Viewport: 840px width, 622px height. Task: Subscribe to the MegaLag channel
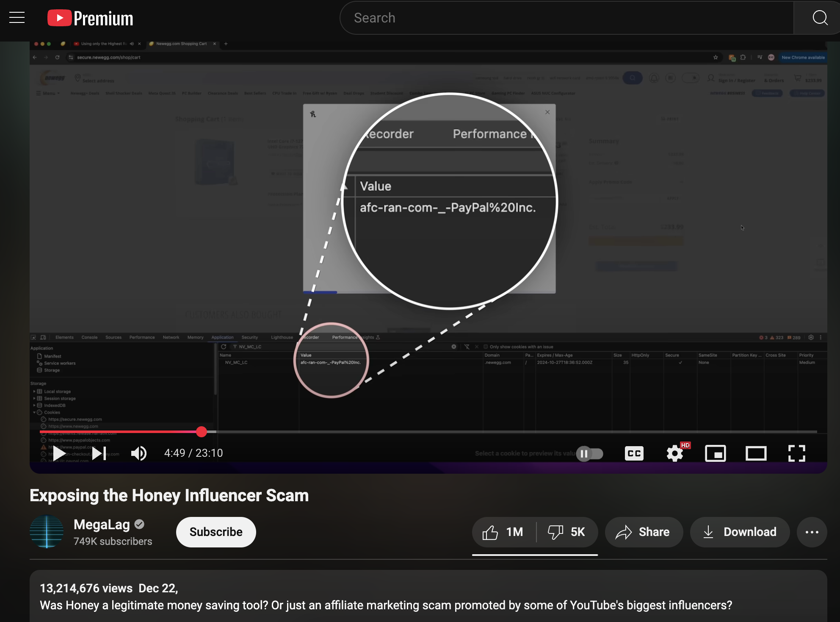click(216, 532)
